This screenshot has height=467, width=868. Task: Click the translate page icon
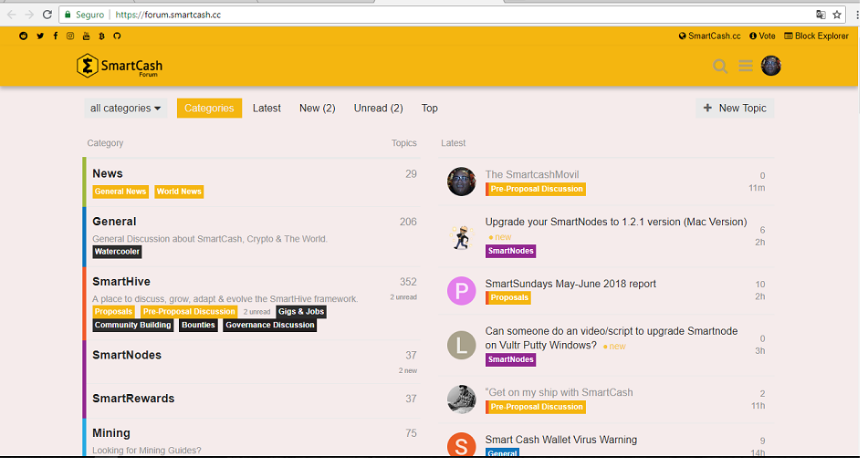tap(821, 15)
